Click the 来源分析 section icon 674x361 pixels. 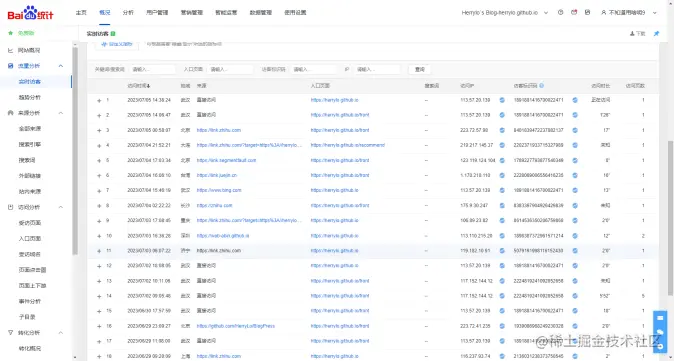11,113
